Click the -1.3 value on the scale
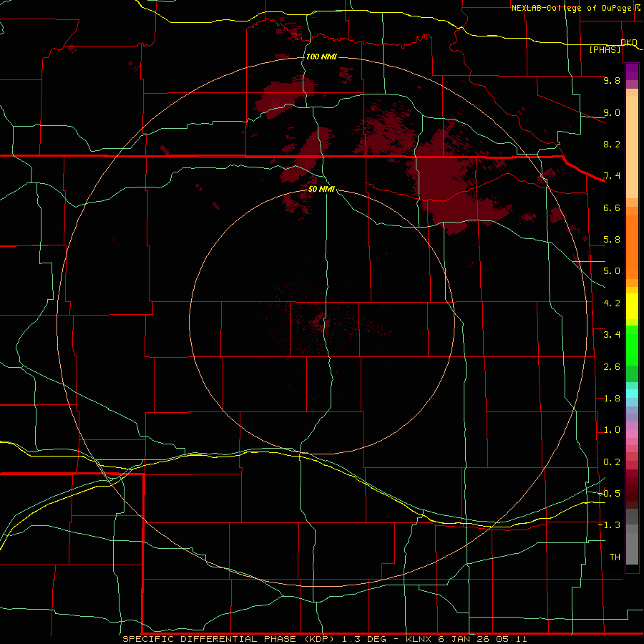644x644 pixels. (x=610, y=525)
